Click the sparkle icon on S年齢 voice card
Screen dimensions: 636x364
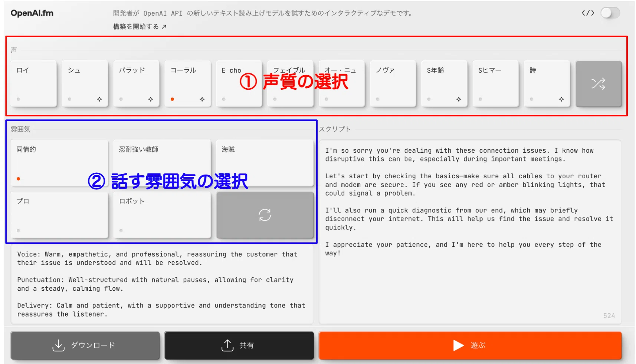tap(459, 99)
